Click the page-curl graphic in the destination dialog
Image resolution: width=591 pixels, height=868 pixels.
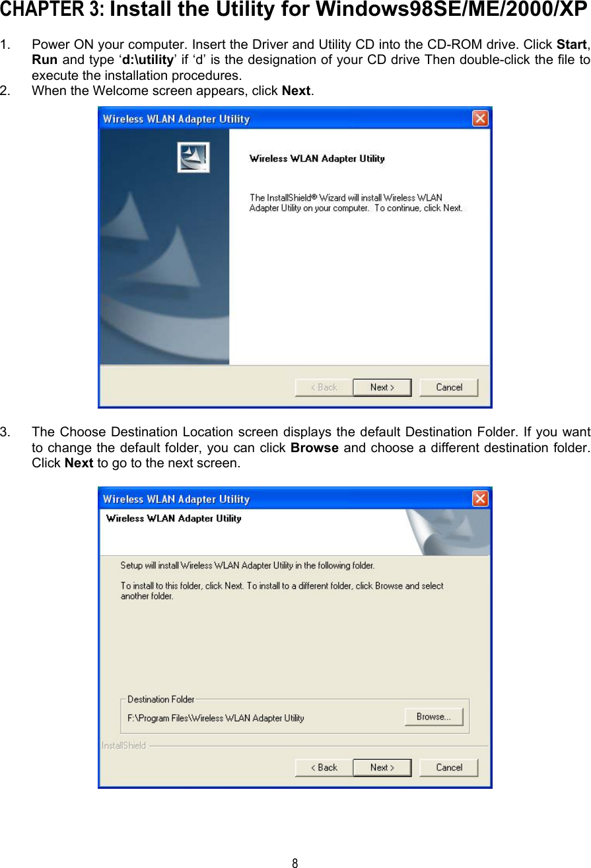click(x=449, y=532)
